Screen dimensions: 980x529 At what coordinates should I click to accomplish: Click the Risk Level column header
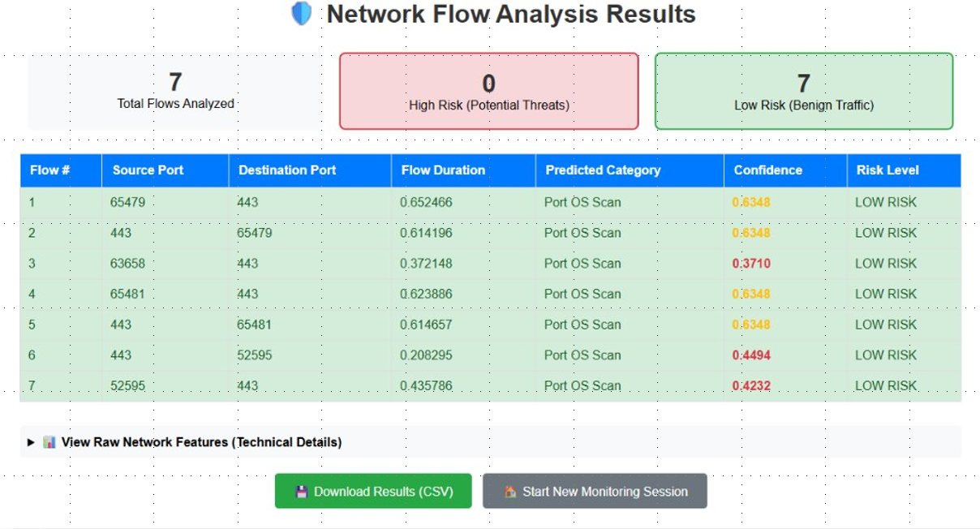pos(888,170)
